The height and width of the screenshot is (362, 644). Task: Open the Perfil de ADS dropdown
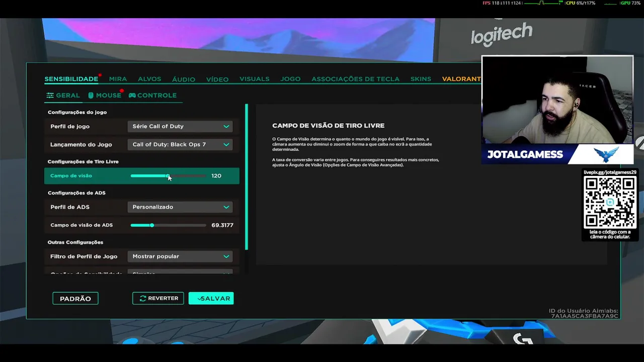pyautogui.click(x=180, y=207)
